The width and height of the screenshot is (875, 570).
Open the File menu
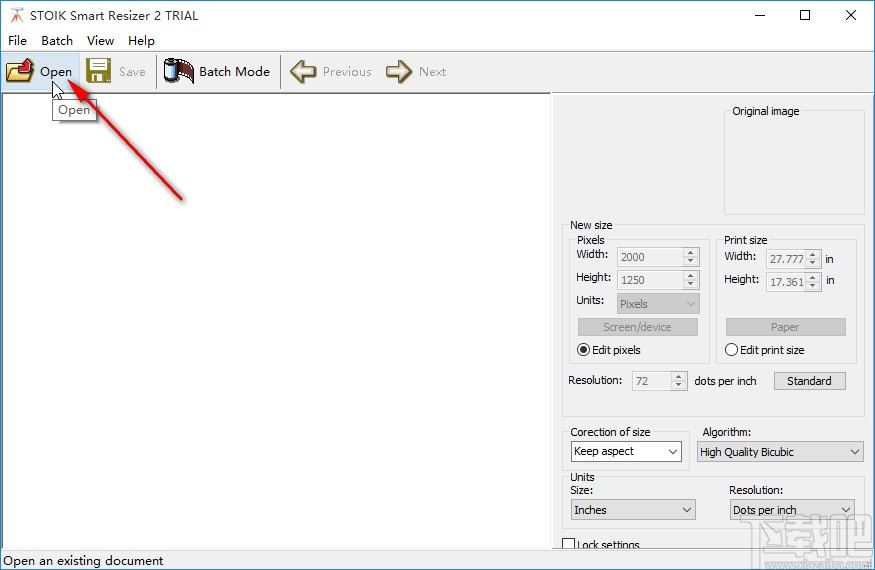17,41
